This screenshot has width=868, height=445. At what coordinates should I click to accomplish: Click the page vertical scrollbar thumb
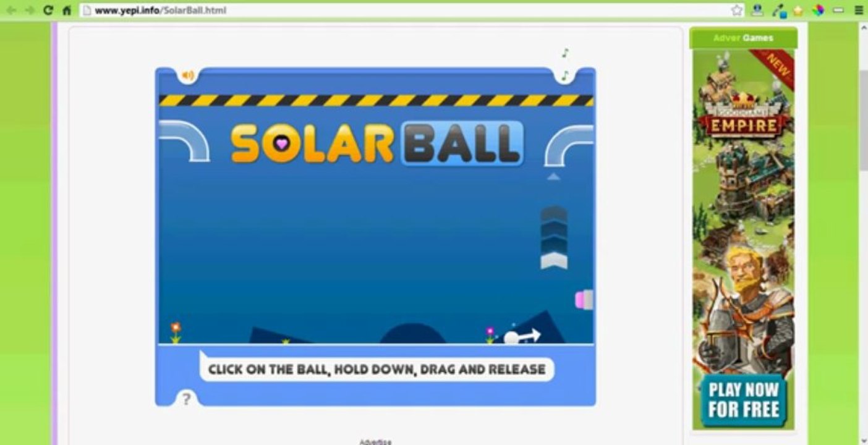click(x=863, y=119)
